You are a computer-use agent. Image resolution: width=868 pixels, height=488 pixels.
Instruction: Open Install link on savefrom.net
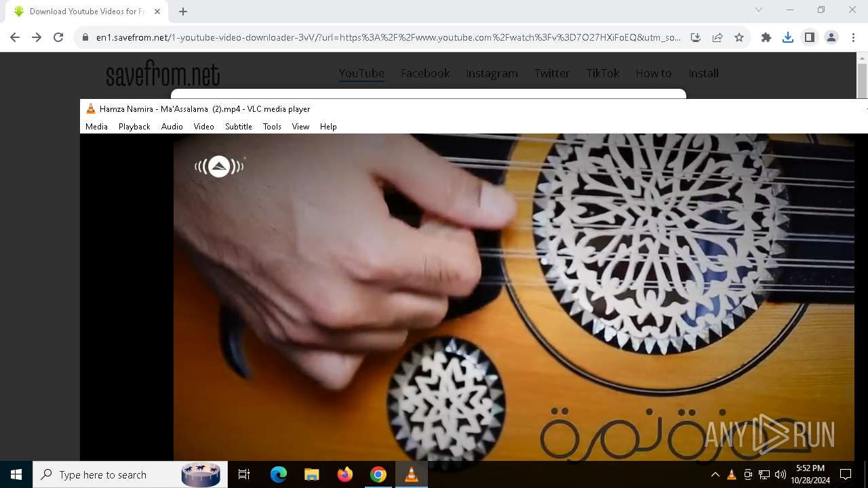[x=704, y=73]
